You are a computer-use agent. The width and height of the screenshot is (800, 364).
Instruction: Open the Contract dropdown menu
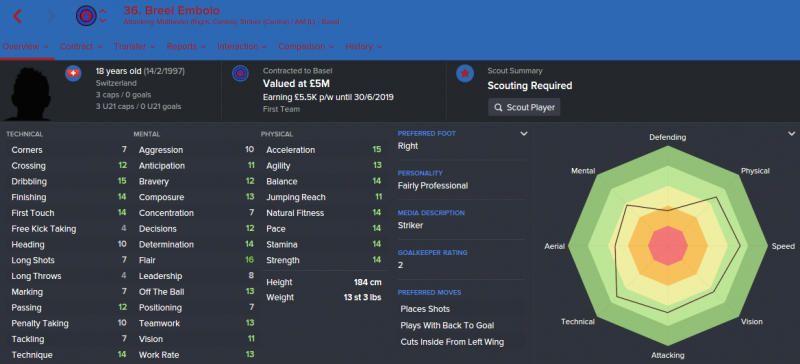[81, 46]
